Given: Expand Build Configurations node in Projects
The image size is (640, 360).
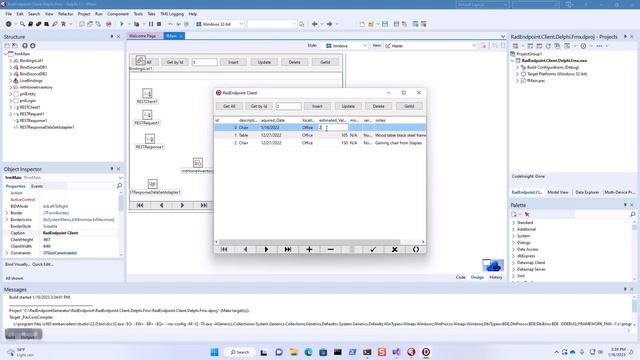Looking at the screenshot, I should click(518, 67).
